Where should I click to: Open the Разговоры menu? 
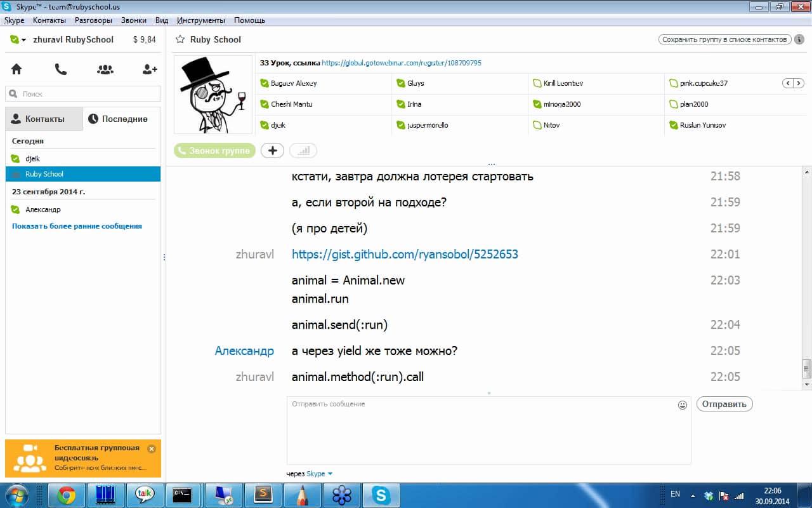click(94, 20)
